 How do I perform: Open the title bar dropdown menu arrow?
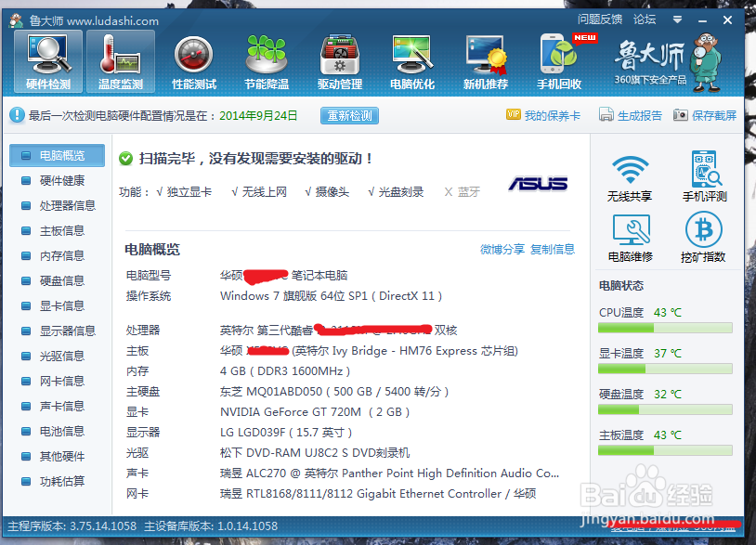(677, 19)
